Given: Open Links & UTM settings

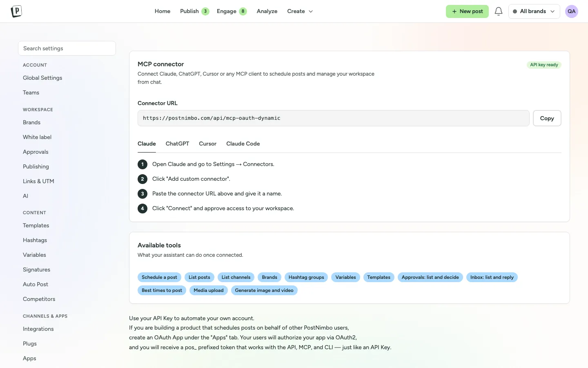Looking at the screenshot, I should click(x=38, y=182).
